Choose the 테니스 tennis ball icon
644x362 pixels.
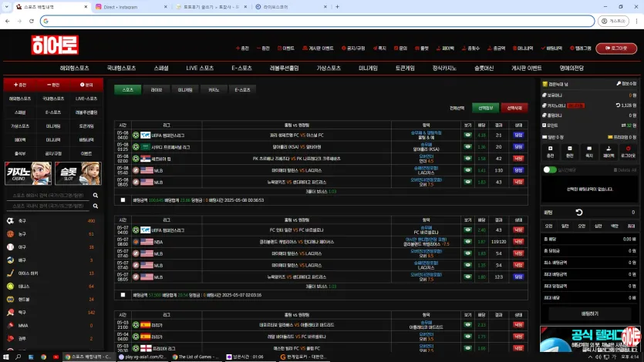tap(10, 287)
